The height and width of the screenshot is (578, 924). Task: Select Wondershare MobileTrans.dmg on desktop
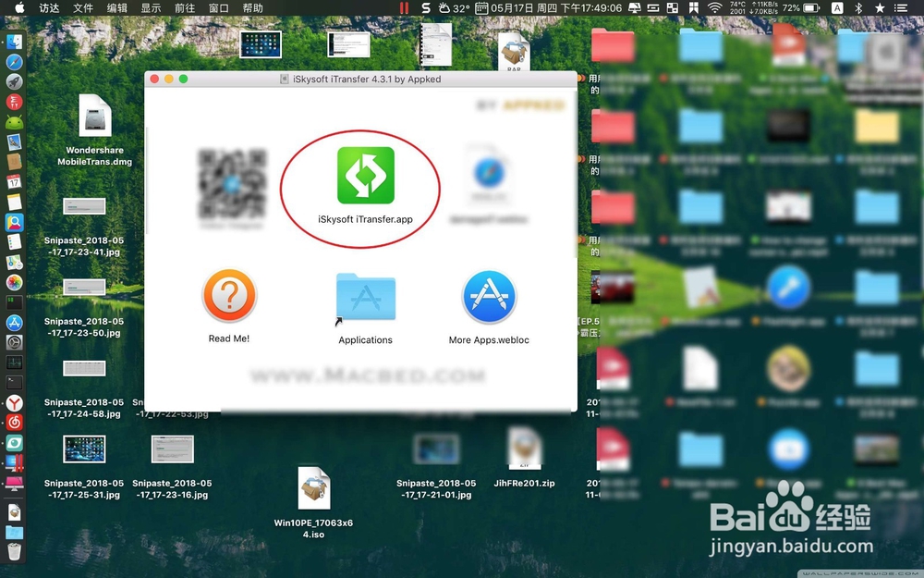94,116
